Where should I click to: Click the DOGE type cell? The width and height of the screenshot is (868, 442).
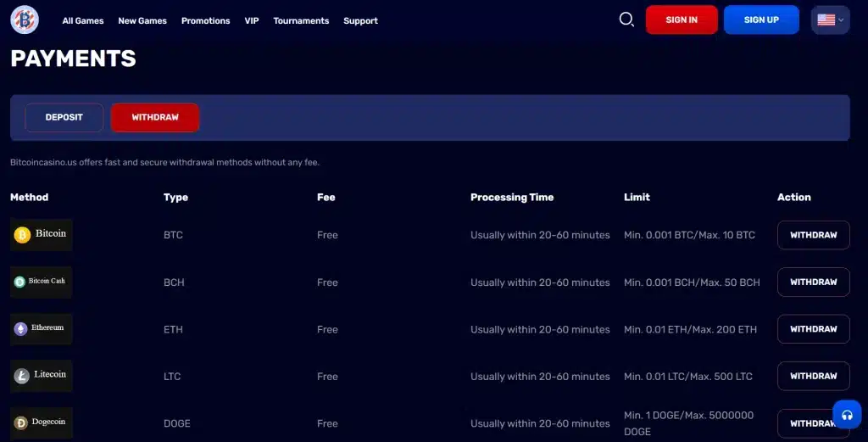tap(177, 423)
